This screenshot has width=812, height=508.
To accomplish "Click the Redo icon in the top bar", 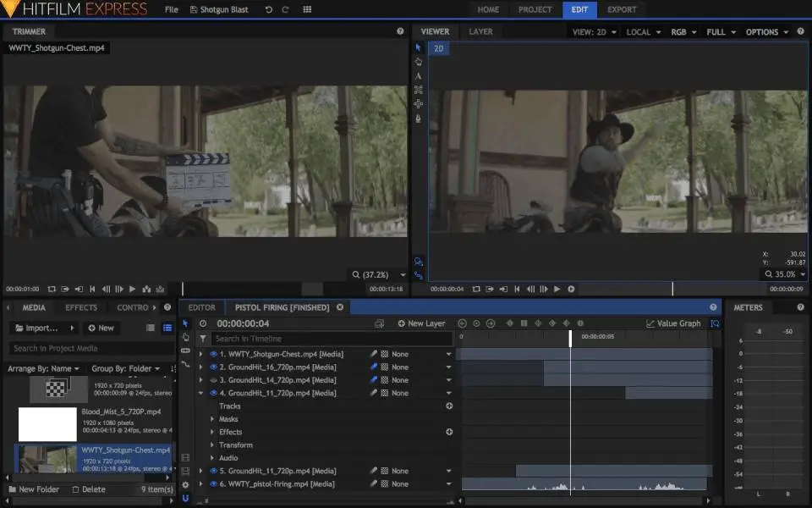I will click(285, 9).
